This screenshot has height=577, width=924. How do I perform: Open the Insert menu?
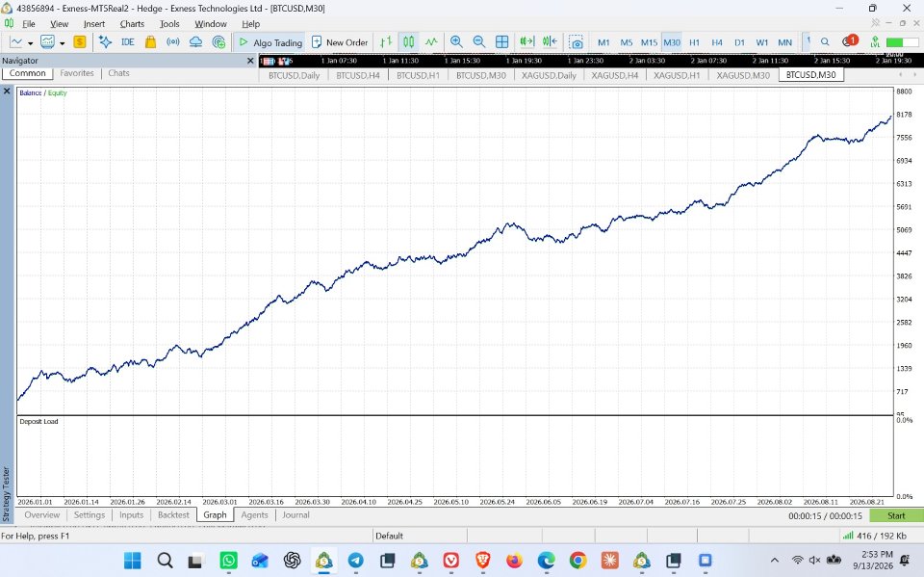tap(93, 23)
